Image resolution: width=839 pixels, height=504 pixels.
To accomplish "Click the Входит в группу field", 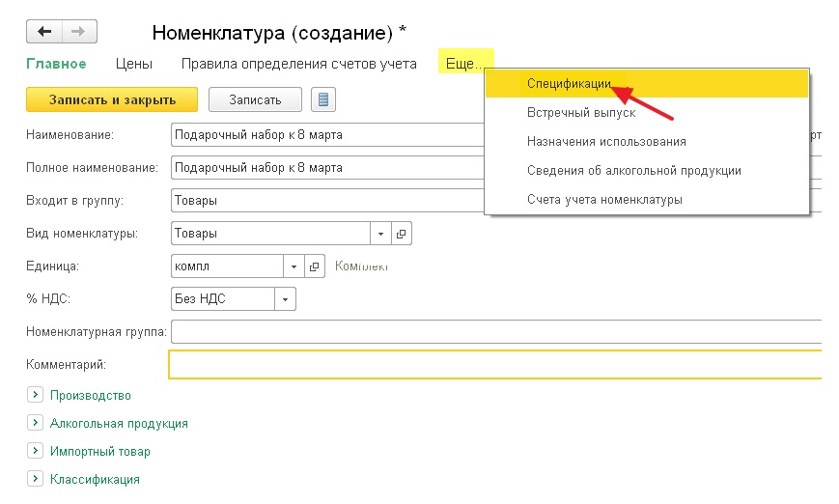I will 327,201.
